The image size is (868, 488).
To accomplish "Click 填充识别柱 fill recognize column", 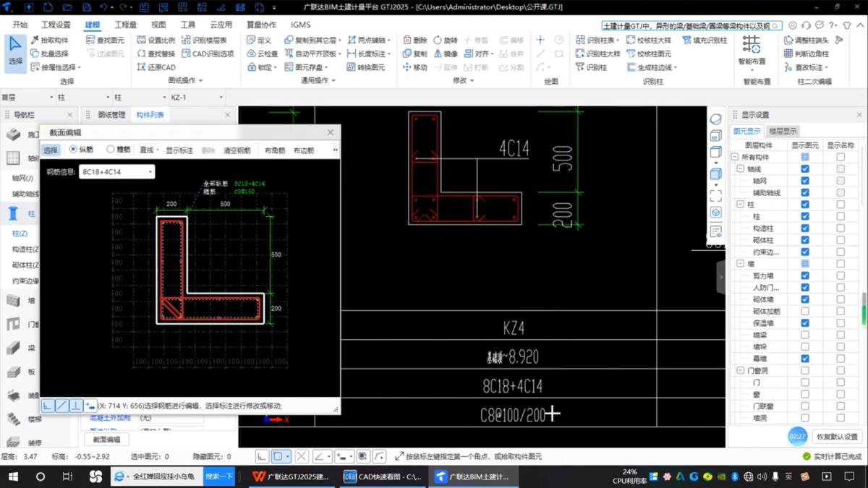I will [705, 40].
